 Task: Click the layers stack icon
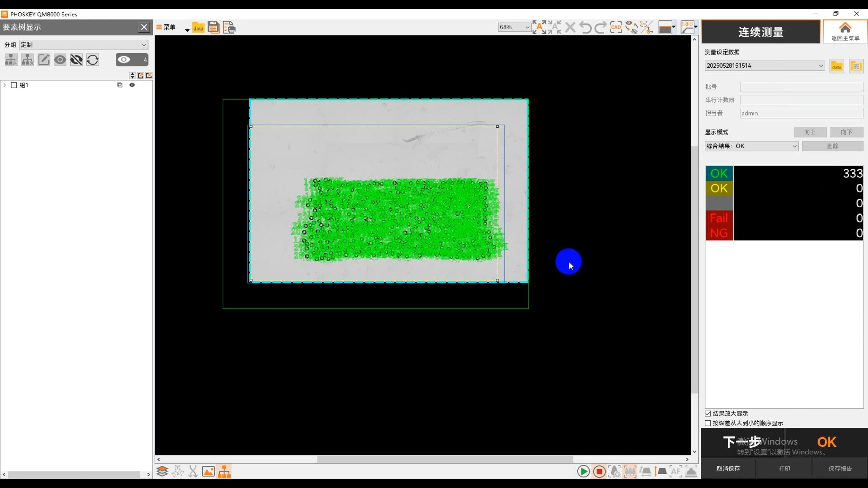tap(162, 471)
